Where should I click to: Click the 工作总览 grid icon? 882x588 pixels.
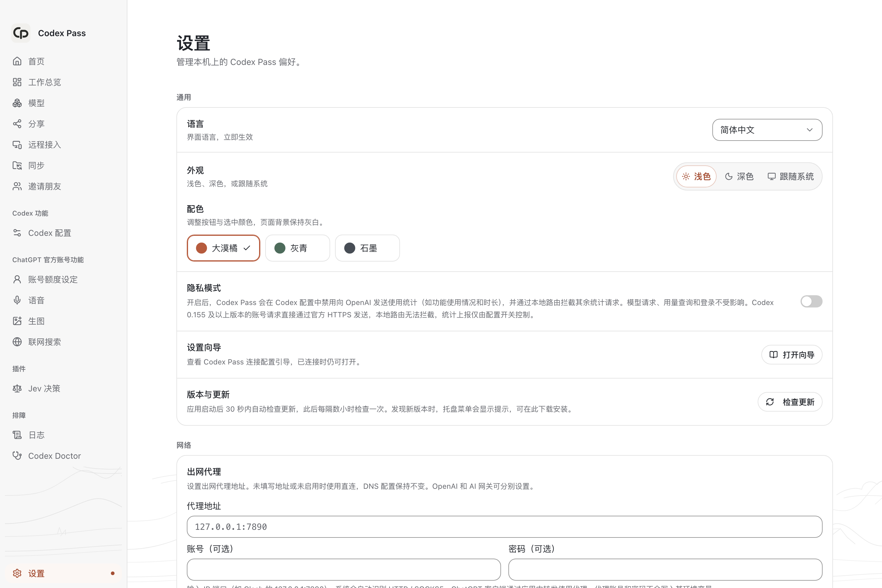(17, 82)
